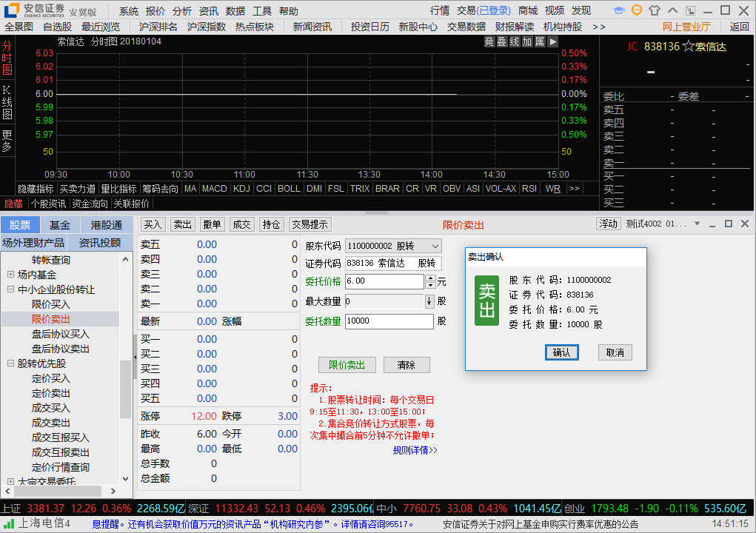756x533 pixels.
Task: Click the 委托数量 input field
Action: 389,321
